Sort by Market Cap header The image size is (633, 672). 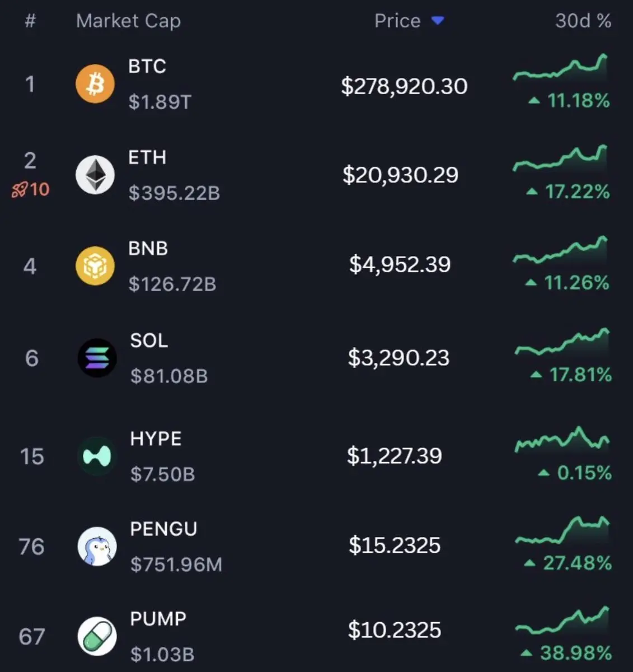pyautogui.click(x=128, y=21)
